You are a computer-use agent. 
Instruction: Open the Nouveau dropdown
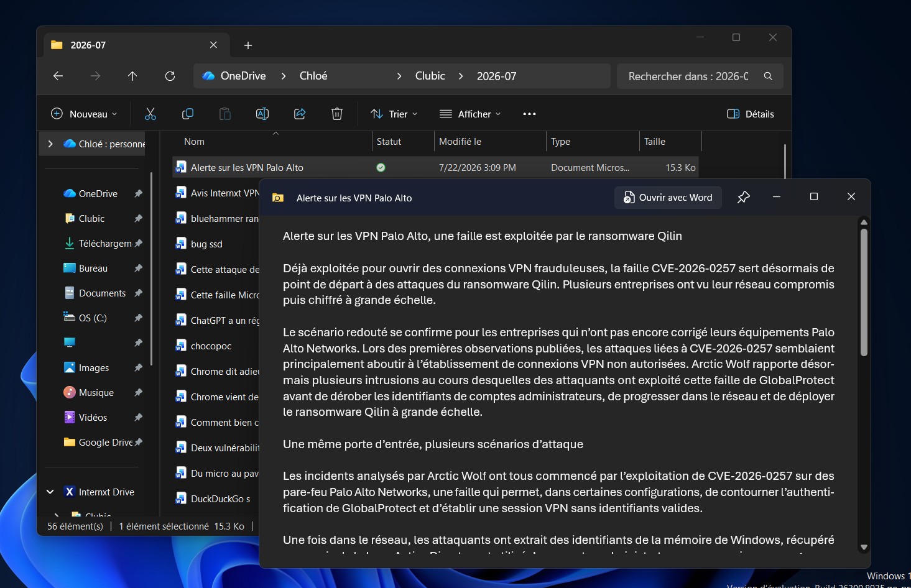(84, 114)
